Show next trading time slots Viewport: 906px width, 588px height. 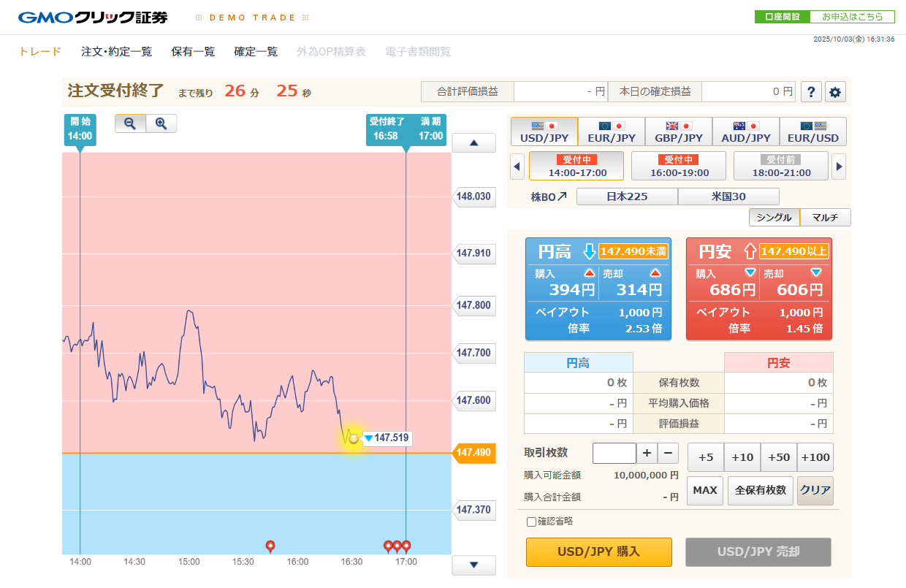click(x=839, y=166)
